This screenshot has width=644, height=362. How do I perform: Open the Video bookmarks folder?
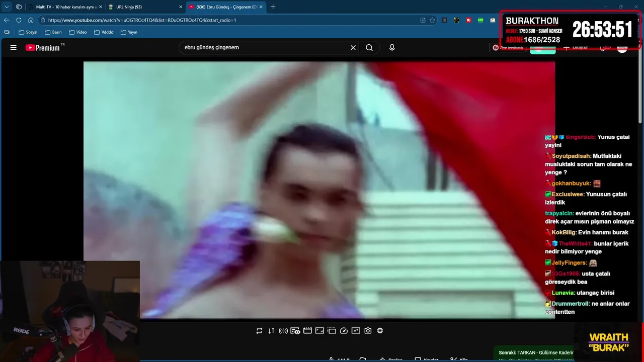tap(78, 32)
